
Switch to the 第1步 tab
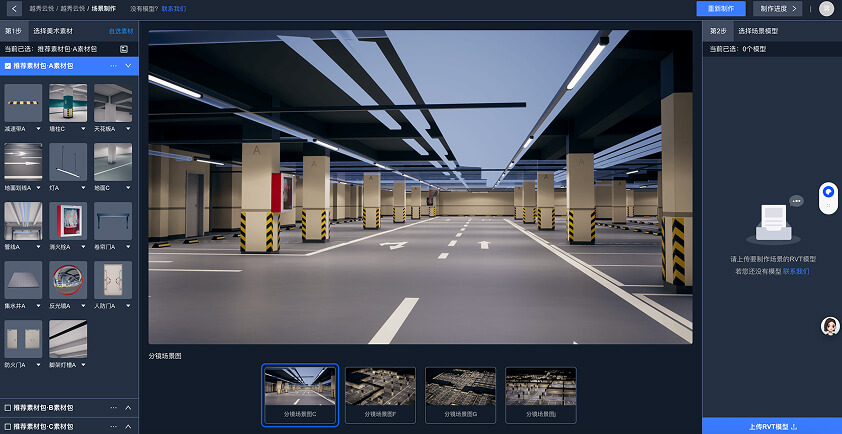[13, 31]
